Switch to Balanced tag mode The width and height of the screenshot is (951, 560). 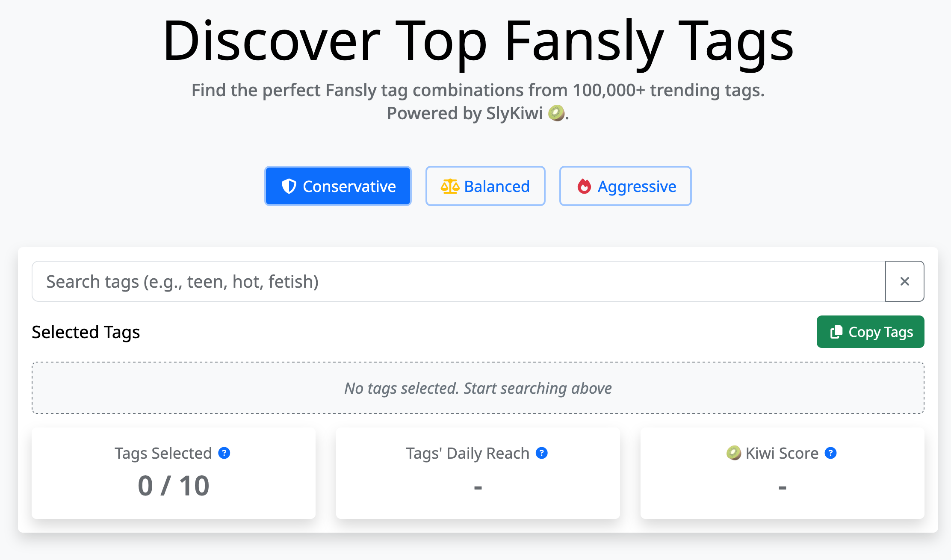click(x=485, y=186)
